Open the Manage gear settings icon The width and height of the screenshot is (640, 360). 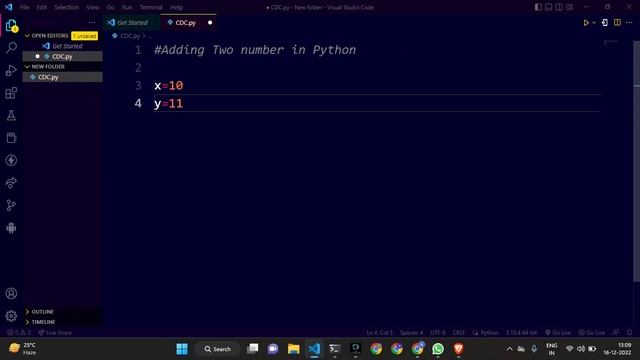11,316
